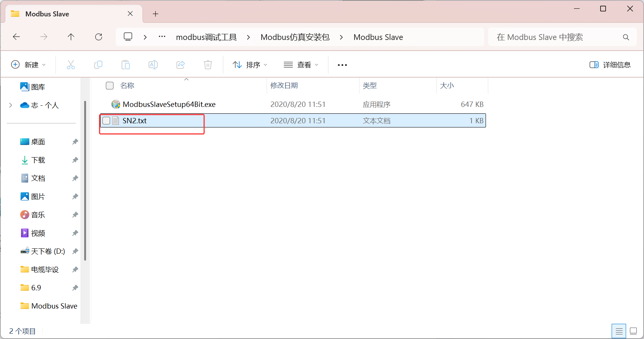This screenshot has height=339, width=644.
Task: Expand chevron after This PC icon
Action: coord(145,37)
